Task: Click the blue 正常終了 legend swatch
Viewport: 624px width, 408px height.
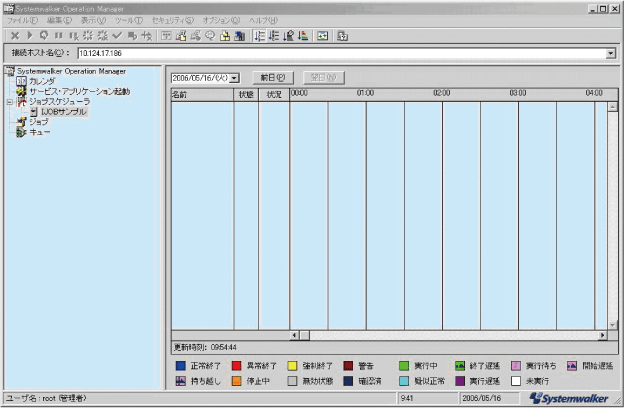Action: (181, 366)
